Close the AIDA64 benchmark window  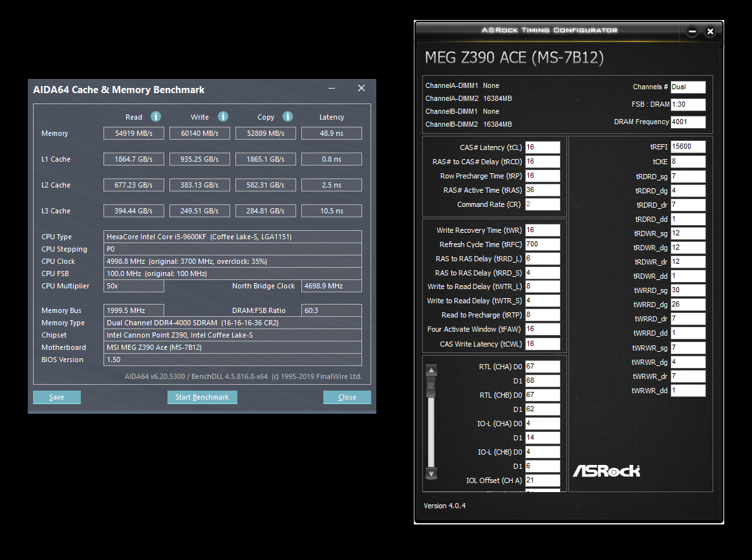point(361,88)
